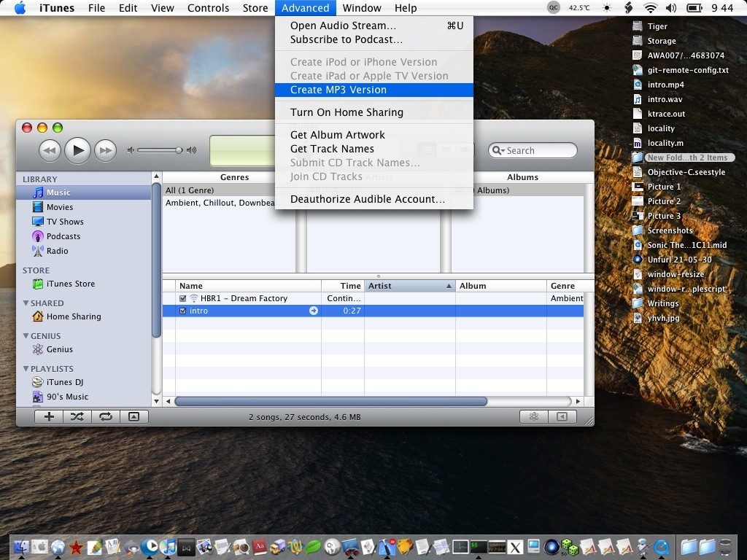
Task: Click the arrow icon on intro row
Action: [x=314, y=311]
